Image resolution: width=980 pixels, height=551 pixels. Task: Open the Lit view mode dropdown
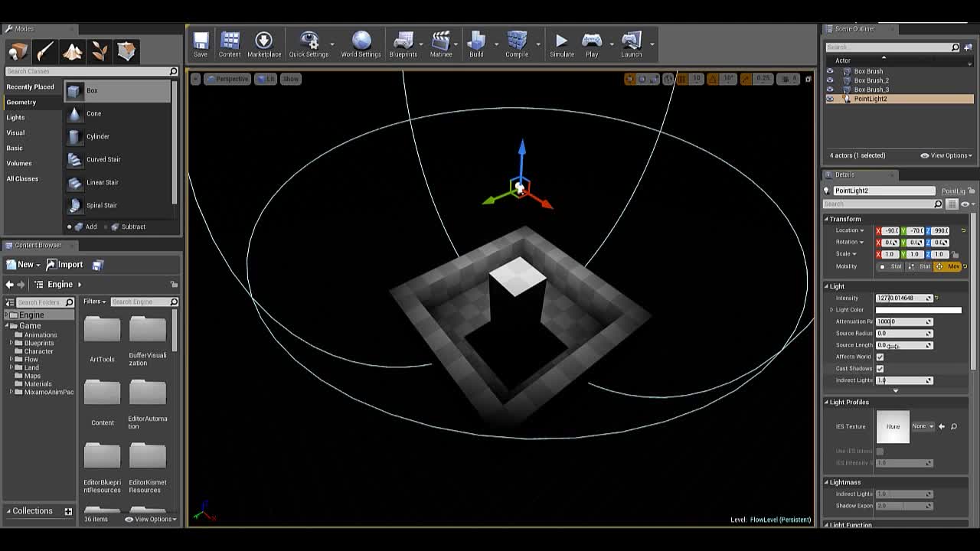pos(266,79)
